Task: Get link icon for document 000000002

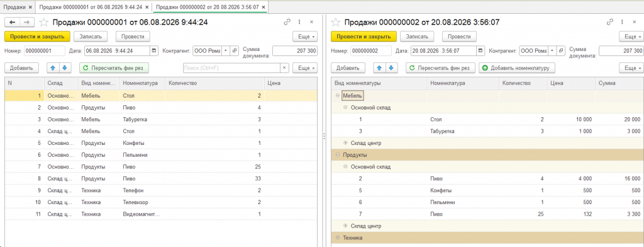Action: coord(610,22)
